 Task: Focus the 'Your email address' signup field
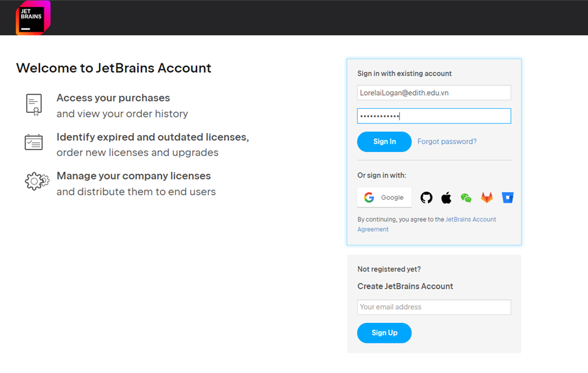[x=433, y=307]
